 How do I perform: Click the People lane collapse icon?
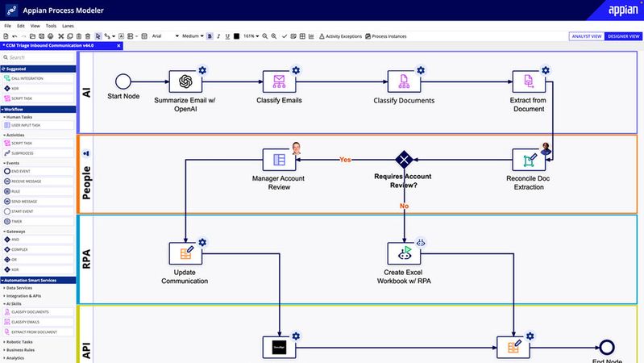[x=86, y=153]
